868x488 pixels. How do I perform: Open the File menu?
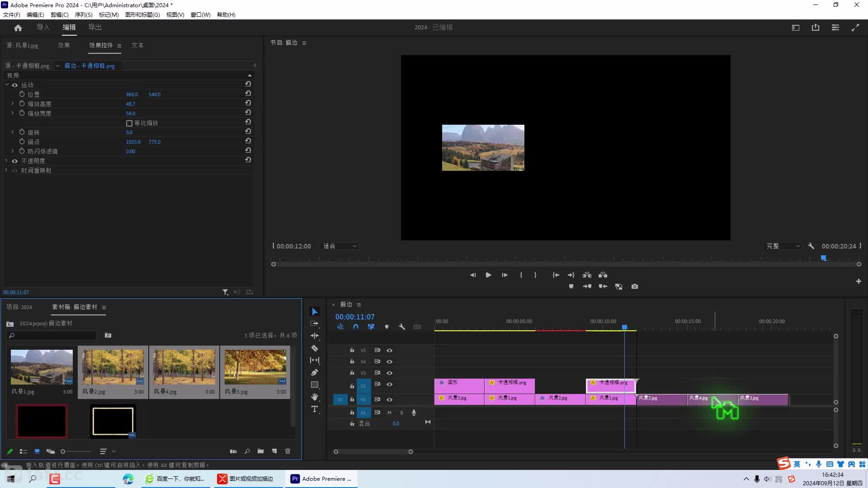[11, 14]
